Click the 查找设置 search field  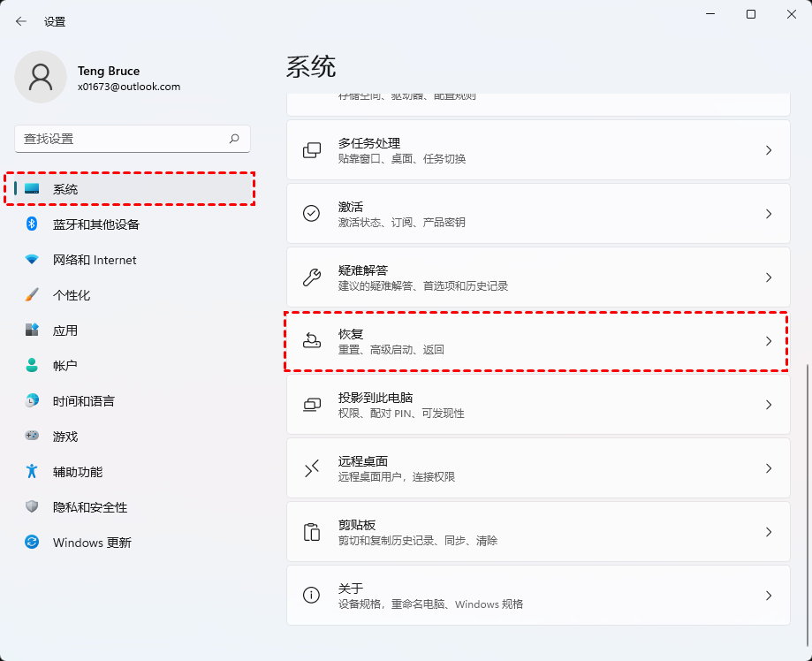tap(133, 139)
